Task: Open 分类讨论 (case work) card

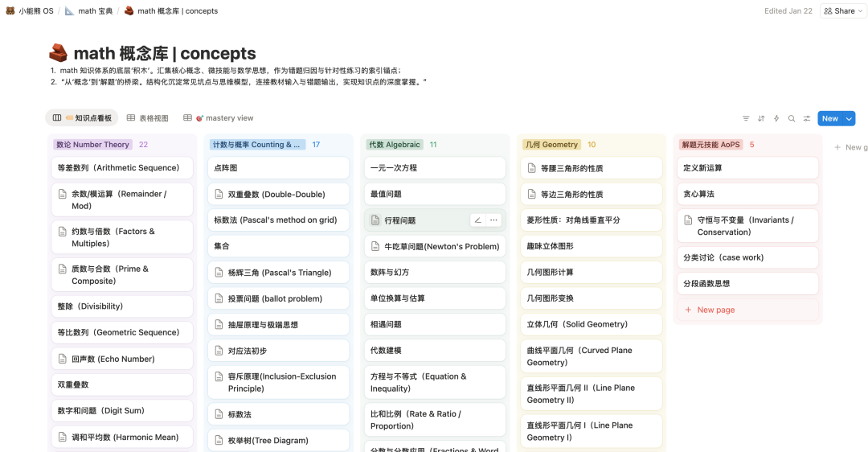Action: (x=747, y=257)
